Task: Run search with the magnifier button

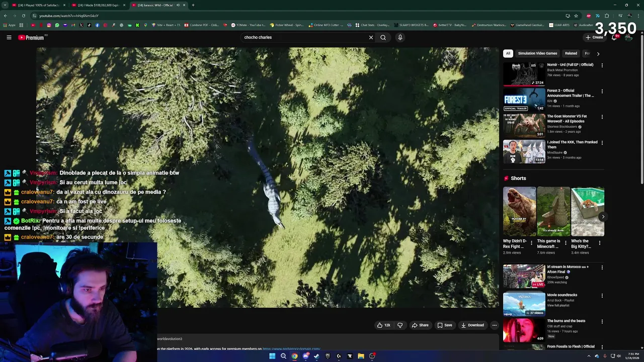Action: coord(383,37)
